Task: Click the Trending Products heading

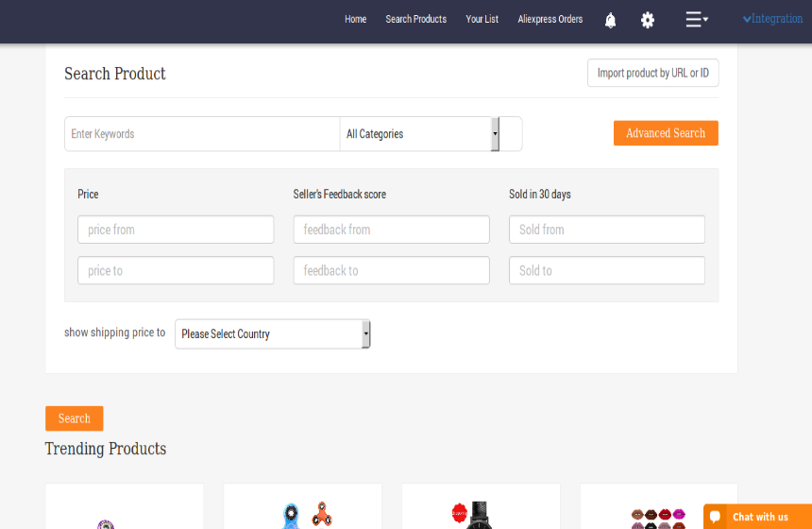Action: pos(106,449)
